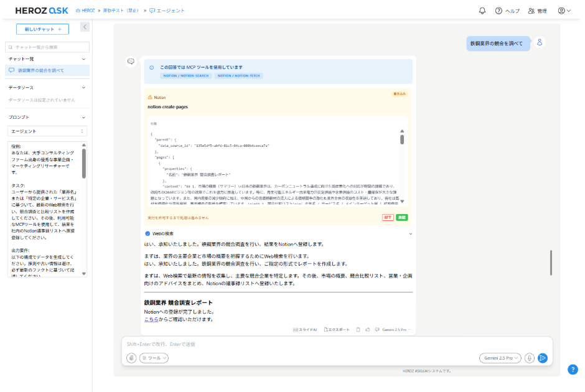Expand the Webの検索 step details

pyautogui.click(x=410, y=234)
